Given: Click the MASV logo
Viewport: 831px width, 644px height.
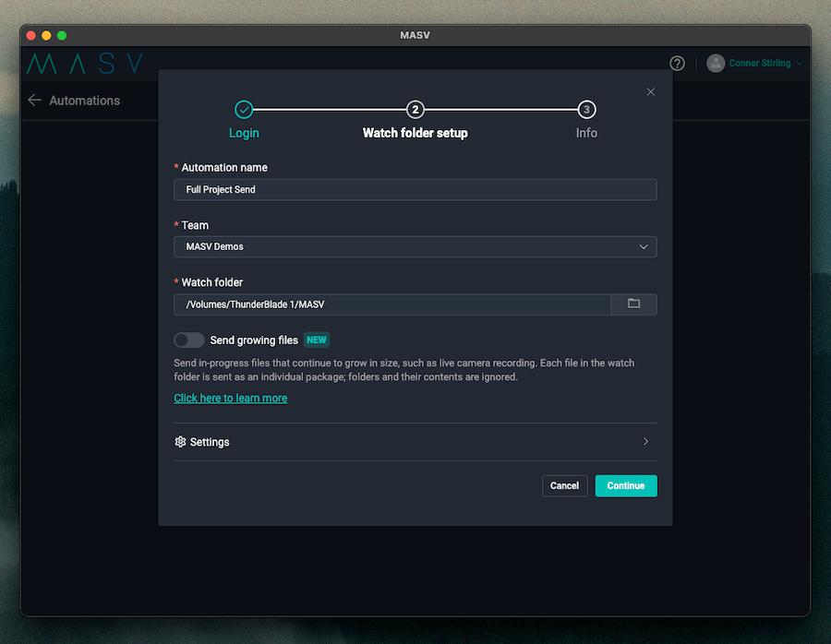Looking at the screenshot, I should tap(85, 64).
